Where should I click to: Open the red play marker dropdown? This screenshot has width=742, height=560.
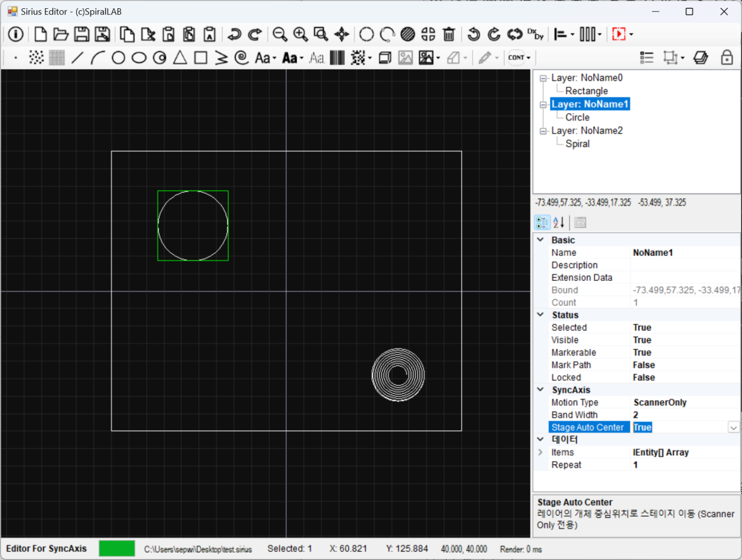(x=631, y=35)
